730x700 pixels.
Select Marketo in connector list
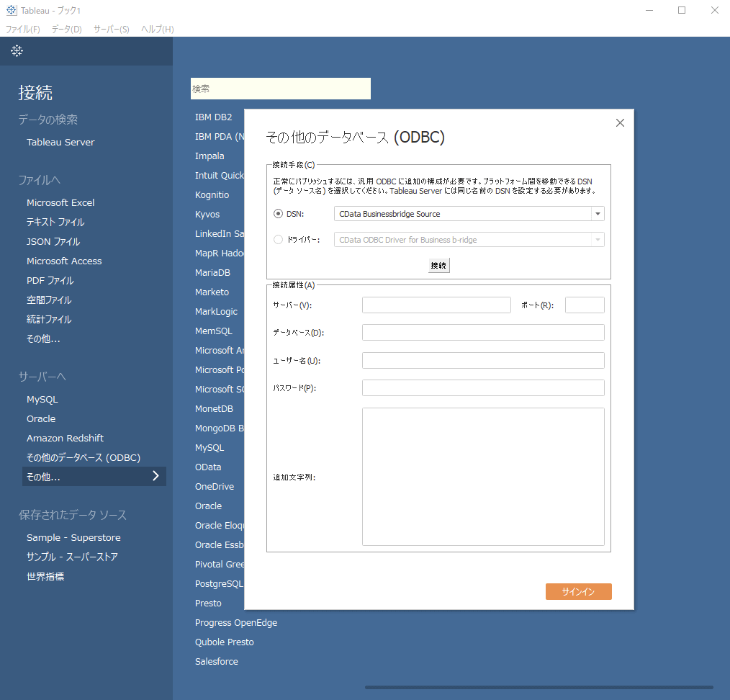point(212,292)
